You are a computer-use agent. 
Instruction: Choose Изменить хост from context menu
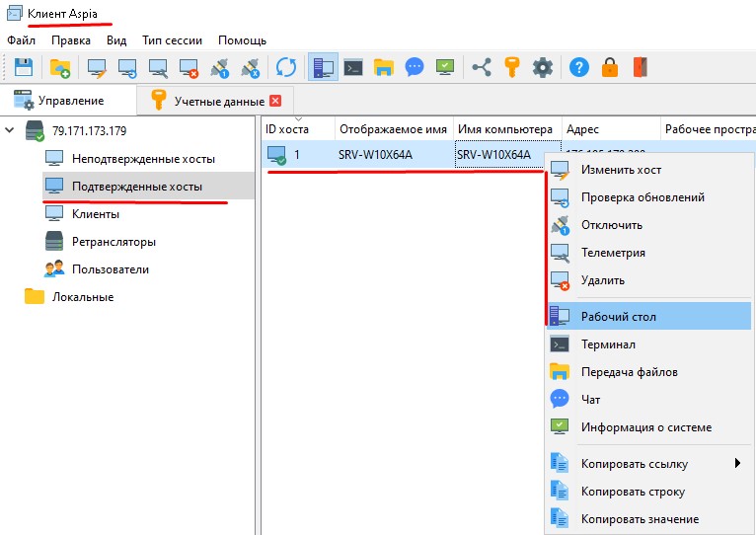coord(649,170)
